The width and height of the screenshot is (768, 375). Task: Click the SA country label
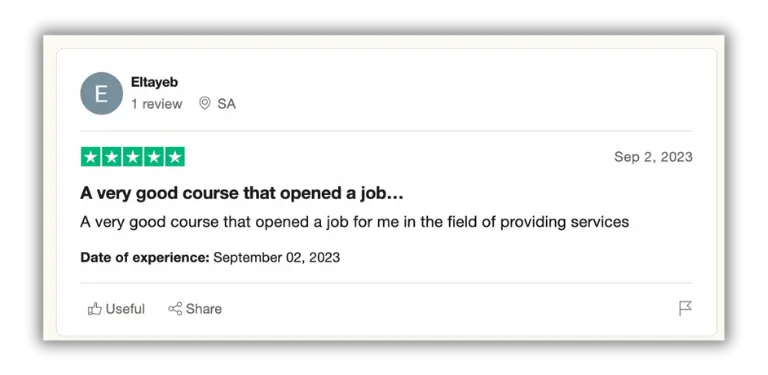pyautogui.click(x=226, y=104)
